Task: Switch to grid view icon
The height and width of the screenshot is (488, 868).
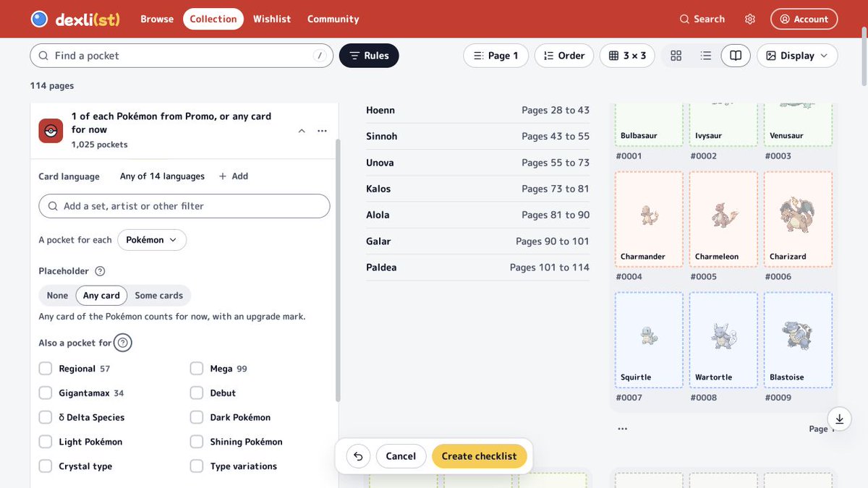Action: pyautogui.click(x=676, y=56)
